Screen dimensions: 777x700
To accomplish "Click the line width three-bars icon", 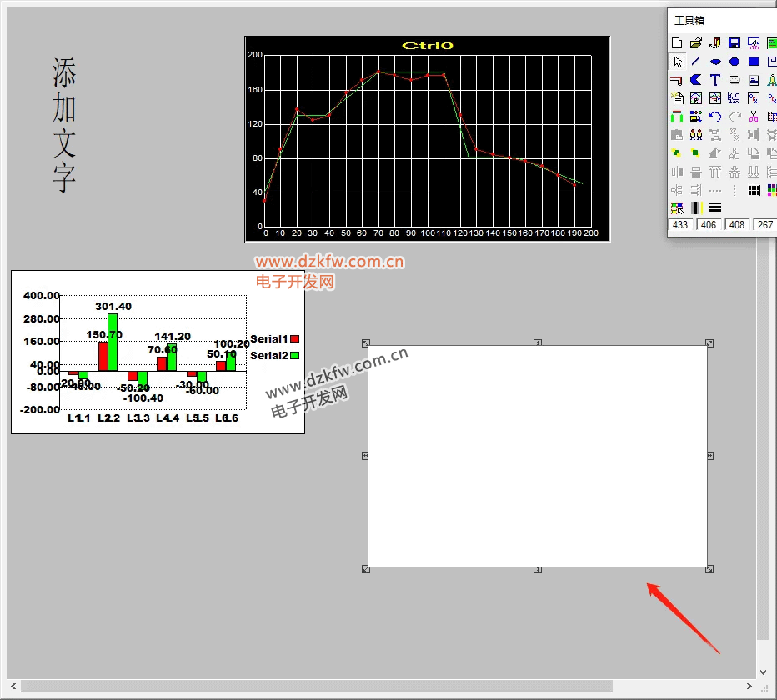I will tap(715, 208).
